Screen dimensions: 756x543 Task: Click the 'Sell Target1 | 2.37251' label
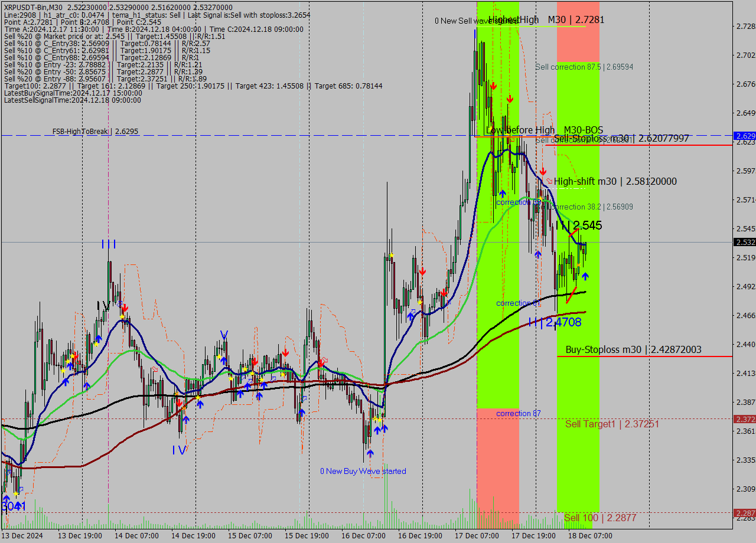[x=612, y=424]
